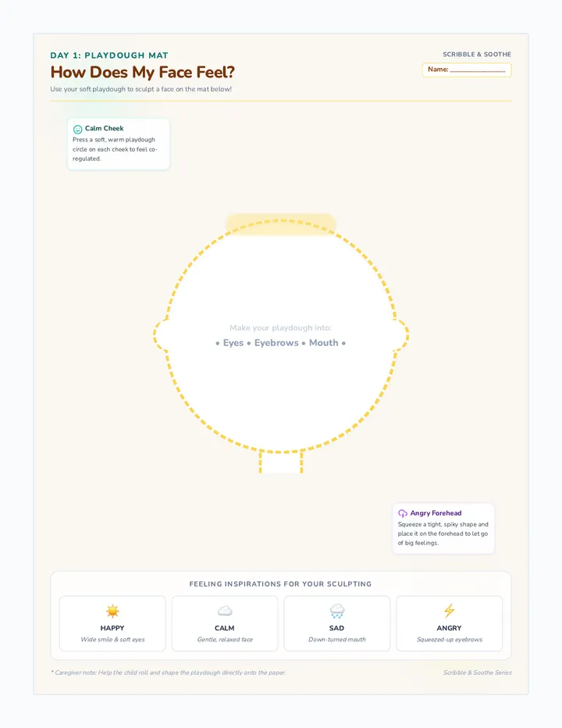Select the SAD card label
The width and height of the screenshot is (562, 728).
pos(337,628)
